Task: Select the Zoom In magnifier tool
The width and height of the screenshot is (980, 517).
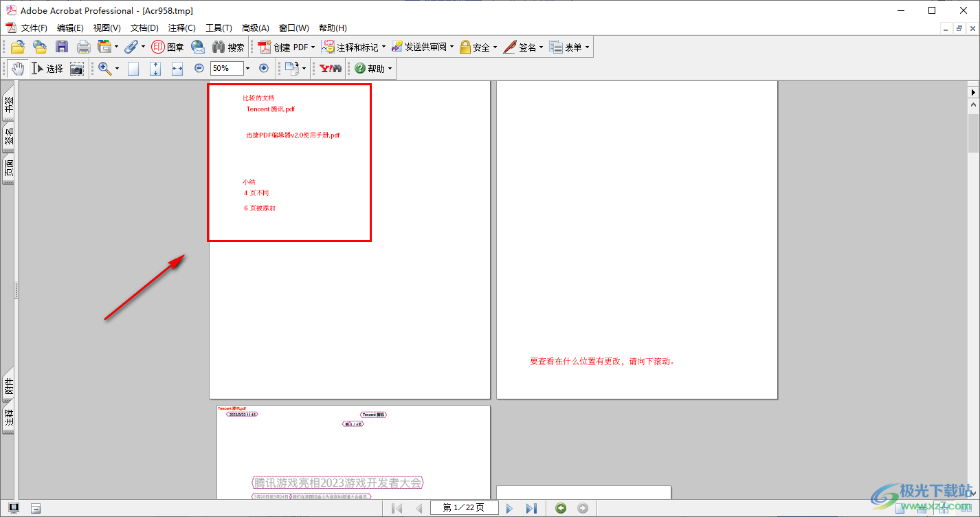Action: tap(104, 68)
